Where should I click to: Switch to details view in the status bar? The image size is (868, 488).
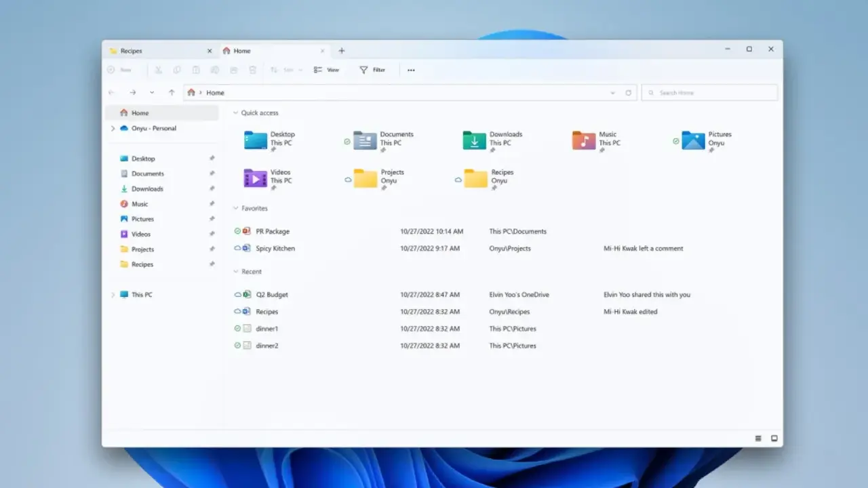[757, 439]
